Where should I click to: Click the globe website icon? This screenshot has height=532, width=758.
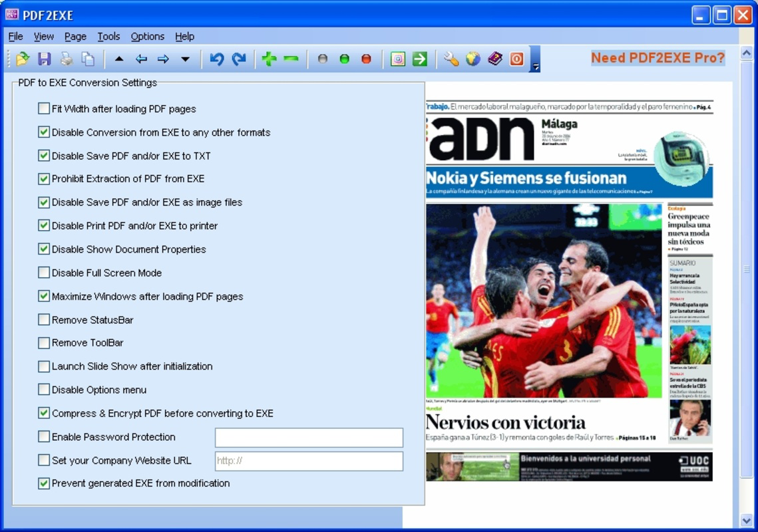473,59
